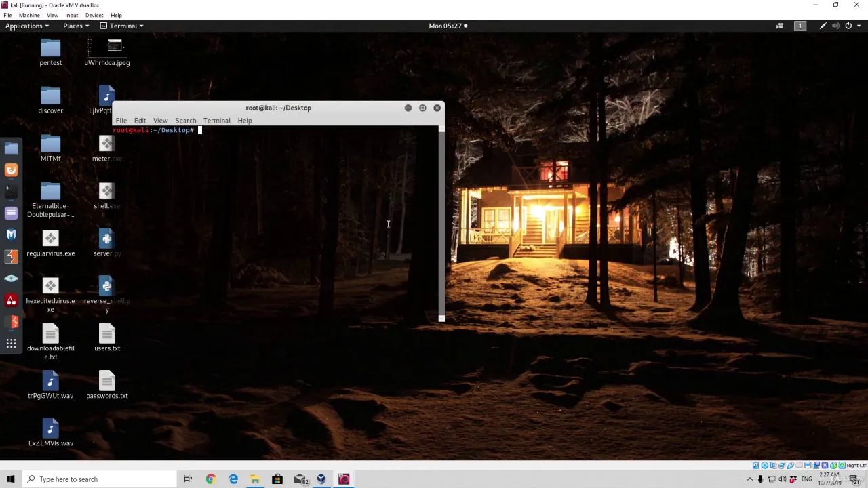Open the Files icon in the Kali dock
The width and height of the screenshot is (868, 488).
(x=12, y=148)
